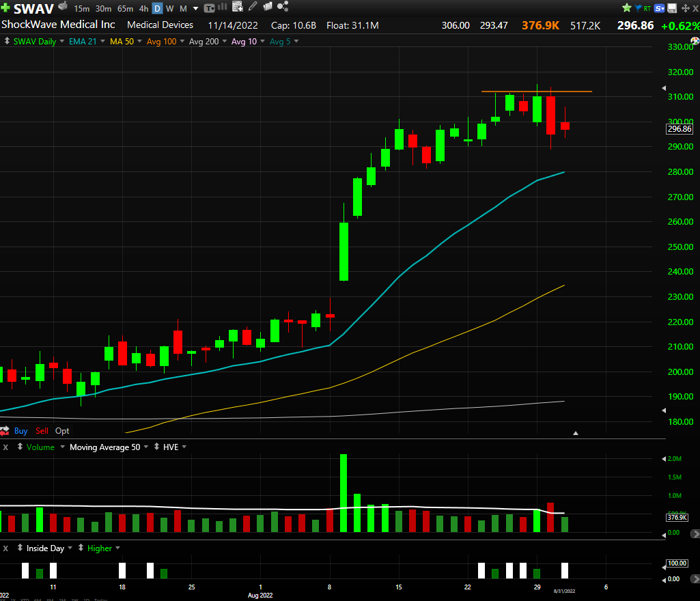Open the Moving Average 50 dropdown

[x=146, y=447]
